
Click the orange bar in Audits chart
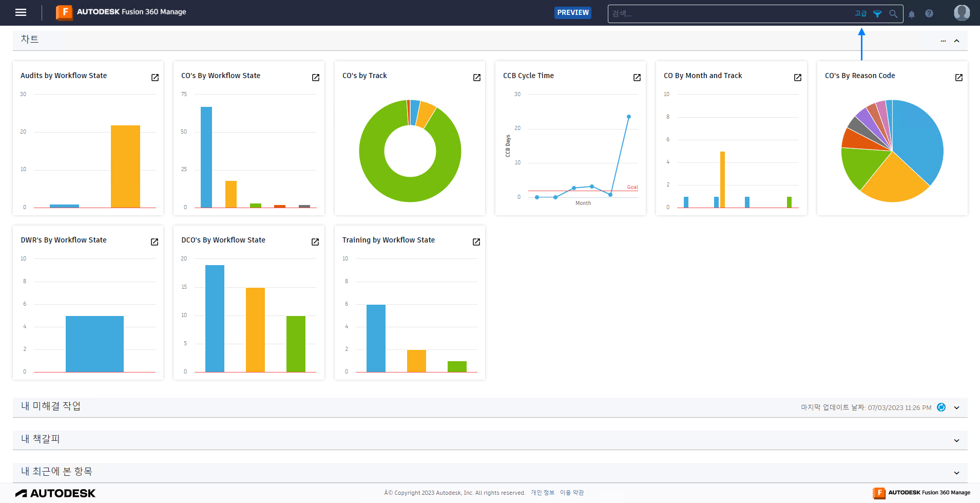[x=126, y=166]
